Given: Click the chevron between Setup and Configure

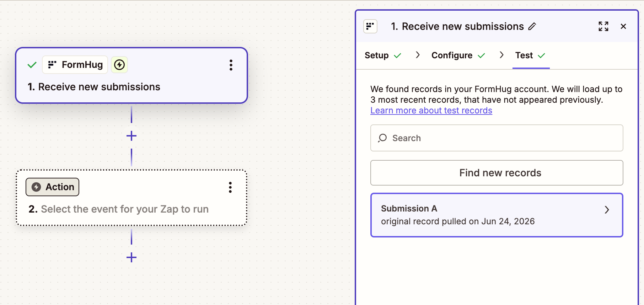Looking at the screenshot, I should [418, 55].
